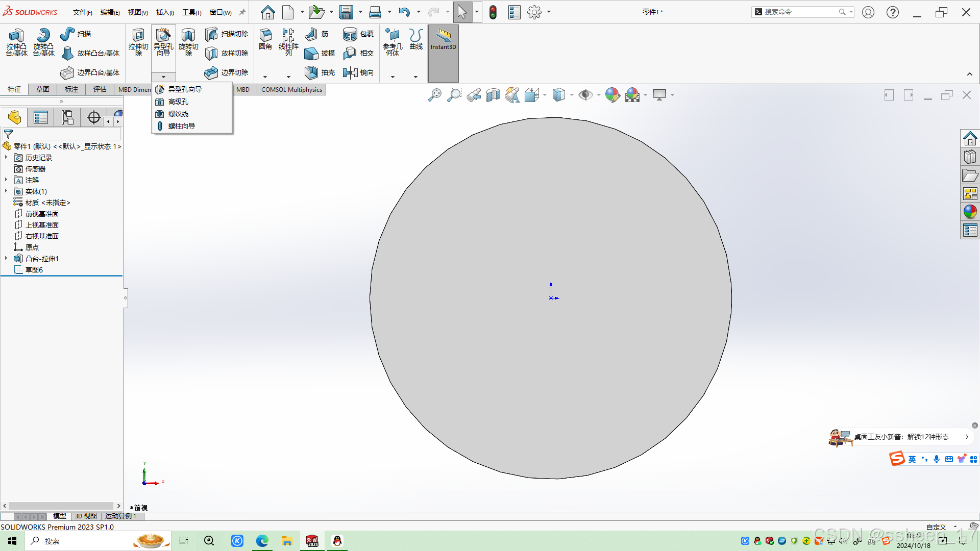
Task: Open the 曲线 curves dropdown arrow
Action: point(415,77)
